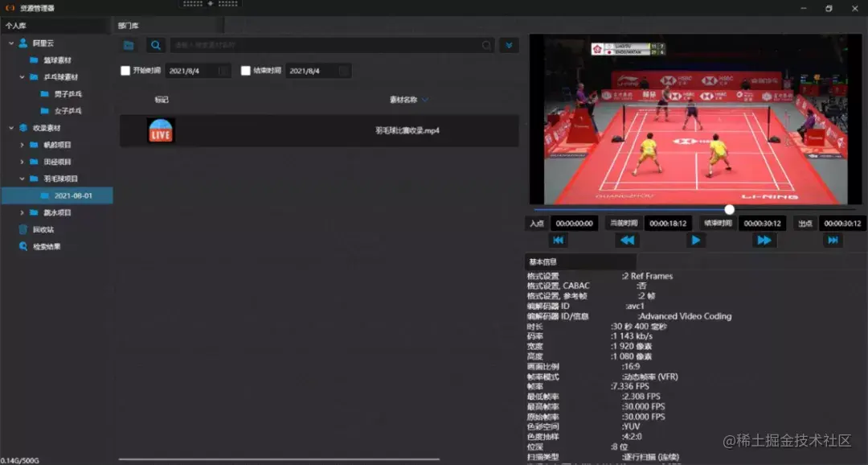Play the badminton video
The width and height of the screenshot is (868, 465).
[x=695, y=240]
